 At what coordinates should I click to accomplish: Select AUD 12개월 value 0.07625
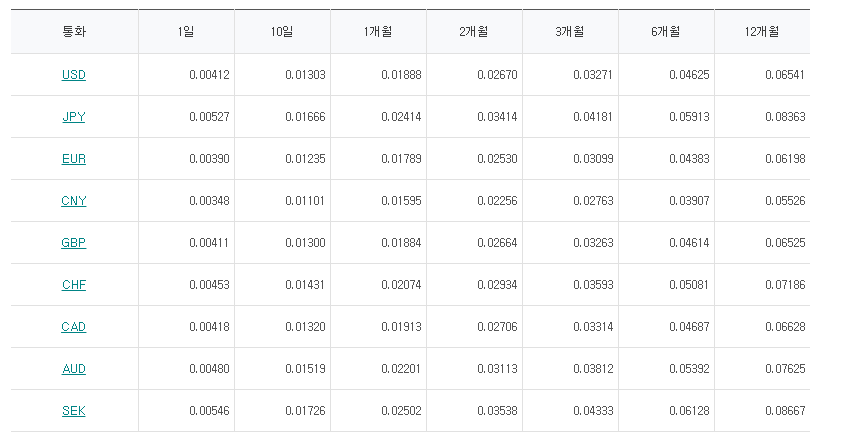785,369
